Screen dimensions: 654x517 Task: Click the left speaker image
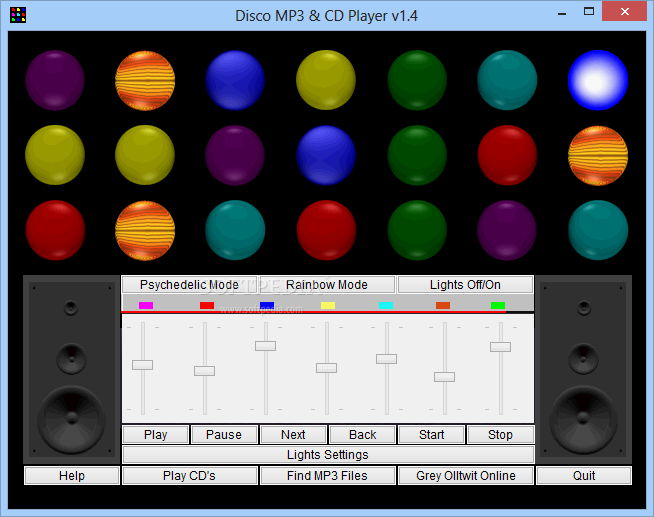(72, 369)
